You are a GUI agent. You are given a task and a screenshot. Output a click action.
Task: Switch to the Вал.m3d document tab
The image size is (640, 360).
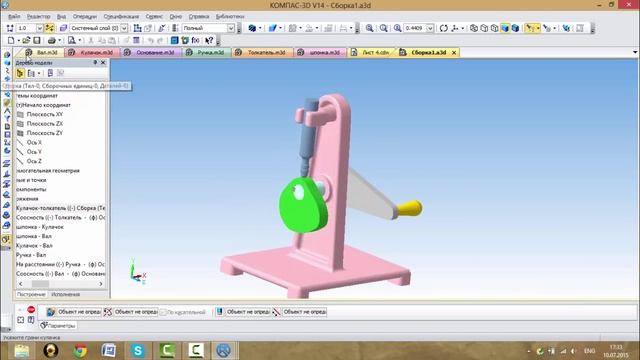[42, 52]
